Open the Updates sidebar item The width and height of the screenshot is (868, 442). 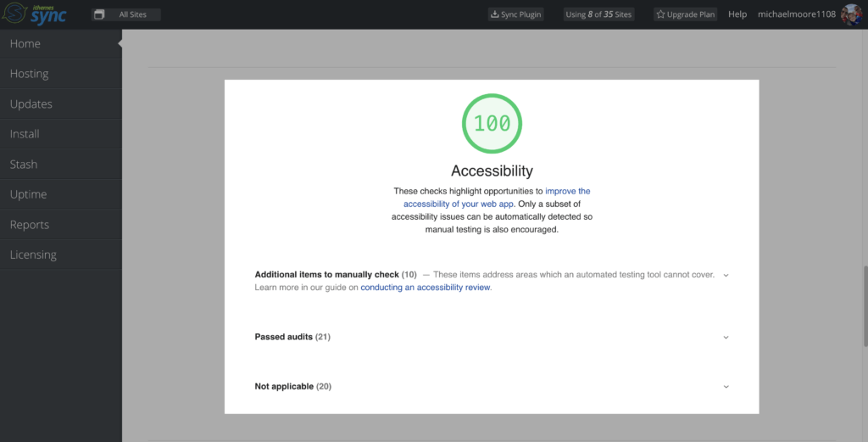[x=61, y=104]
